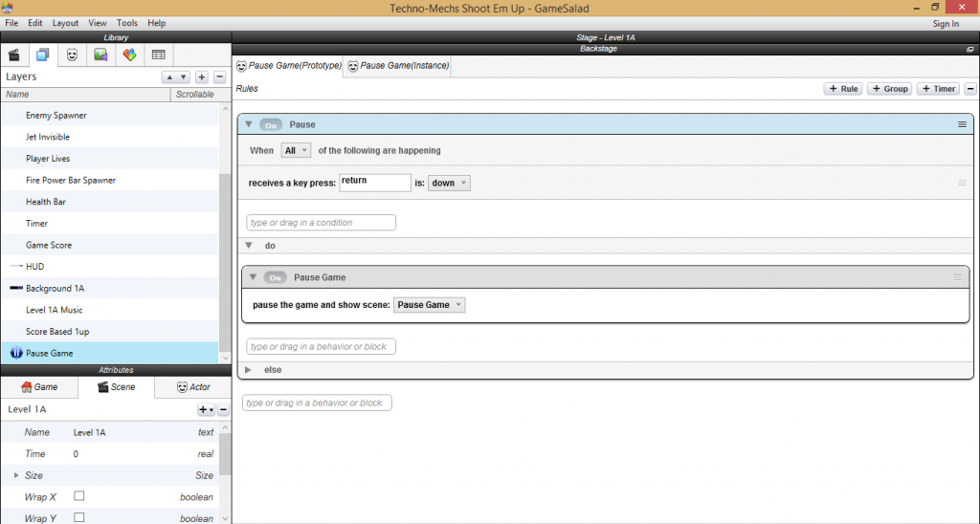Move layer up with up arrow

(x=168, y=77)
